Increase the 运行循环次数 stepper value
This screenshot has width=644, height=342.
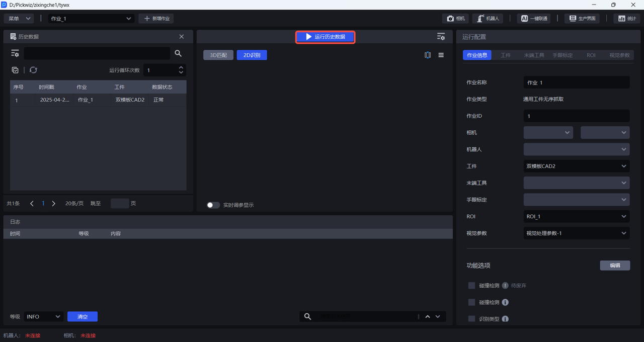181,67
